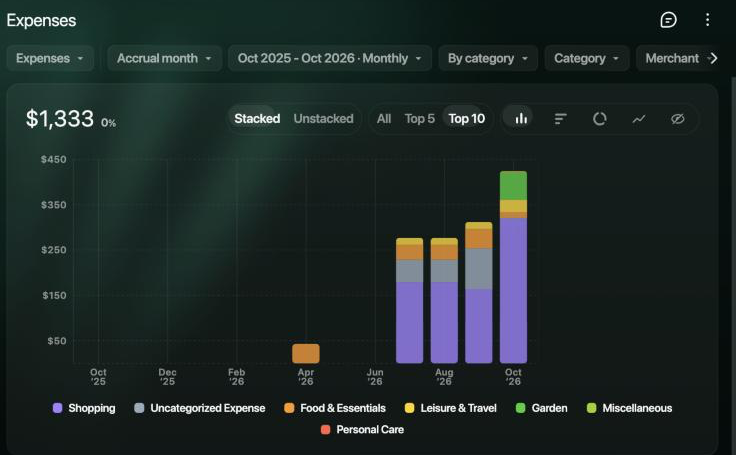Open the Merchant filter dropdown
Viewport: 736px width, 455px height.
click(672, 58)
